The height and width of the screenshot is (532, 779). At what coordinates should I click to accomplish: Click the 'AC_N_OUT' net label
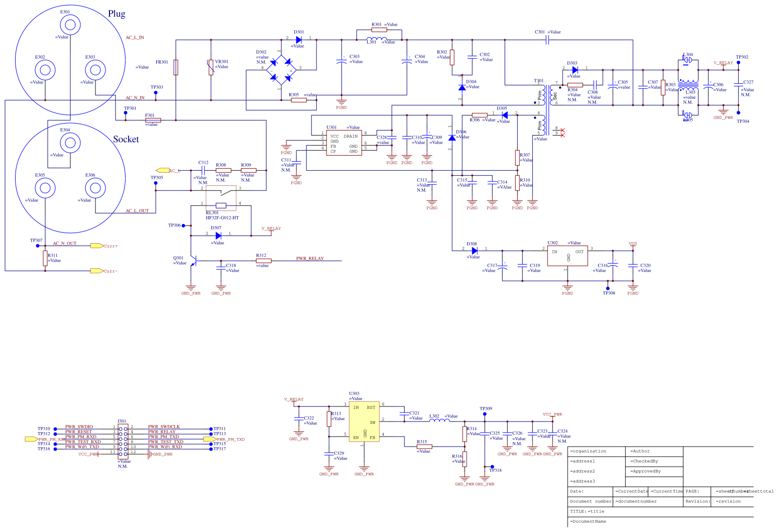point(65,243)
